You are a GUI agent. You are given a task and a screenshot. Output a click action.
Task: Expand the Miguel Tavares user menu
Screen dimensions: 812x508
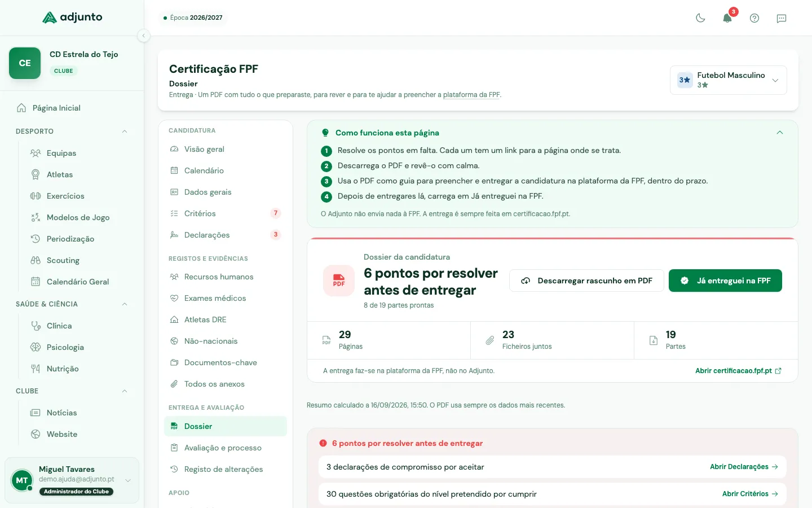tap(128, 480)
